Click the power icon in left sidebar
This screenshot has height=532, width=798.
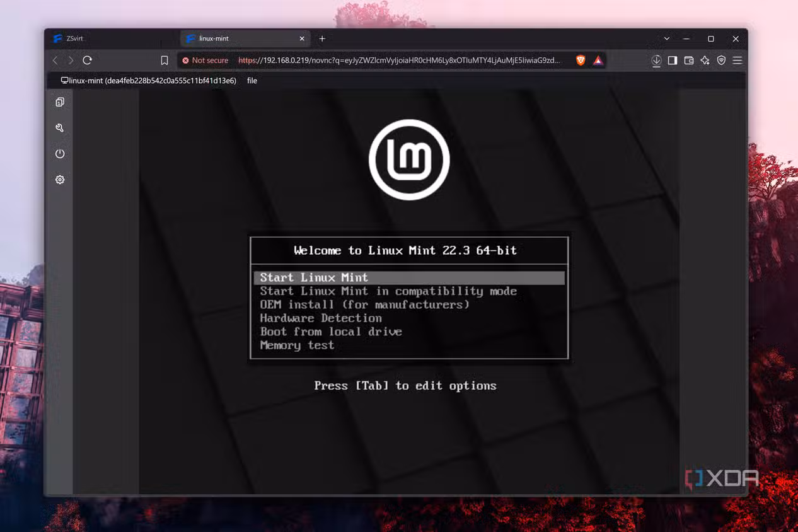[x=60, y=154]
